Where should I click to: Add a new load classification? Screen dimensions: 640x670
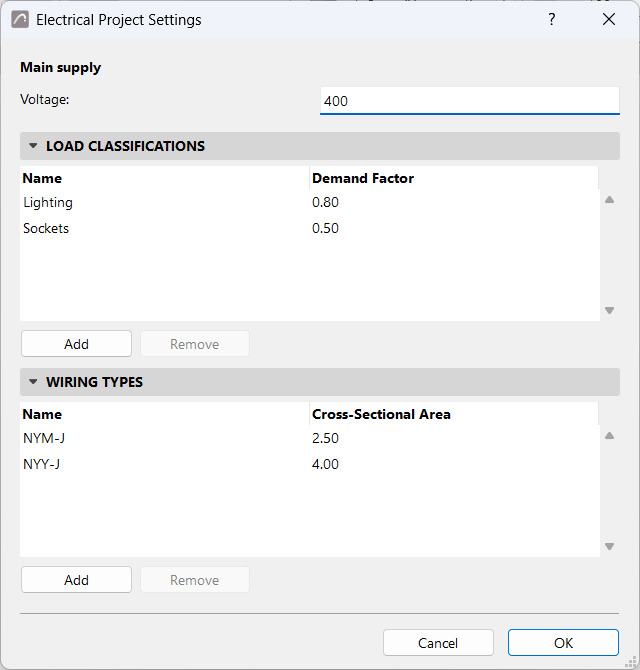tap(76, 344)
